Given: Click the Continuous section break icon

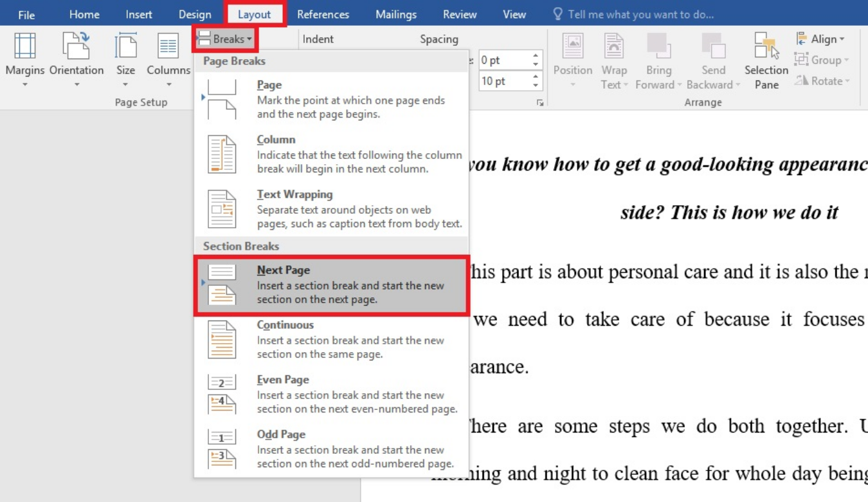Looking at the screenshot, I should tap(222, 339).
